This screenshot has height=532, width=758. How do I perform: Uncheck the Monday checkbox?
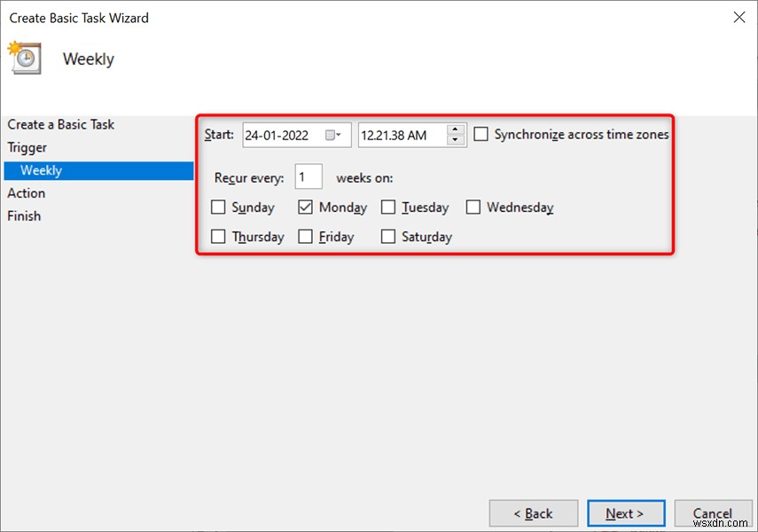[x=304, y=207]
